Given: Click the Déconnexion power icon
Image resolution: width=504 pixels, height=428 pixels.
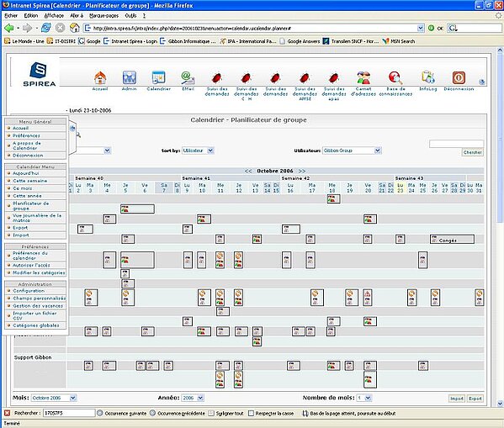Looking at the screenshot, I should point(459,77).
